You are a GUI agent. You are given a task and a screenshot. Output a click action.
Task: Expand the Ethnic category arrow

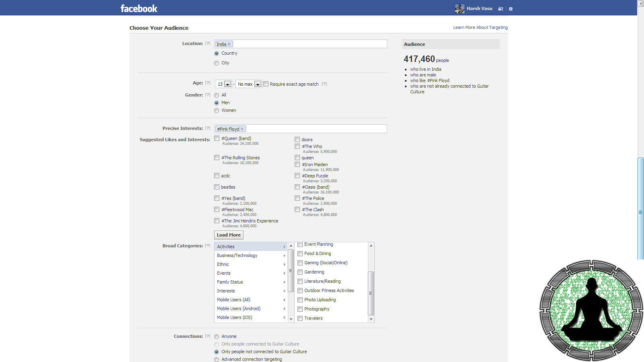284,265
